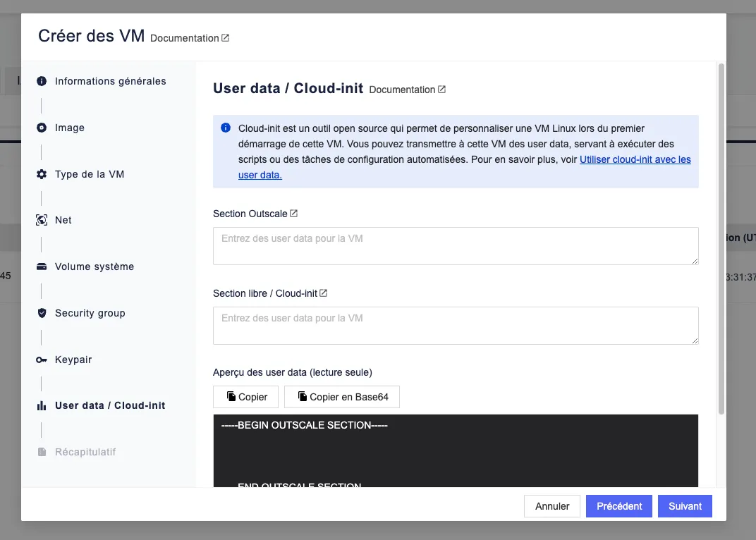Click the Net network icon in sidebar
Screen dimensions: 756x540
click(x=42, y=220)
